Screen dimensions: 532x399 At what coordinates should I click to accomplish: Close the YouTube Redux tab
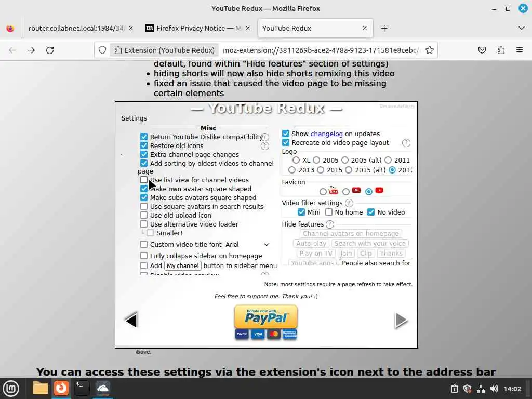[x=364, y=28]
